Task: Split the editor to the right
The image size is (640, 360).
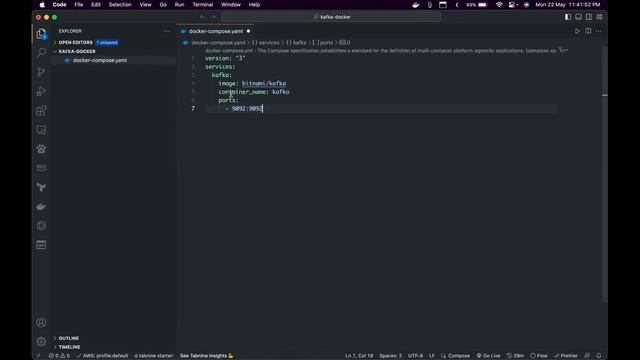Action: click(x=588, y=31)
